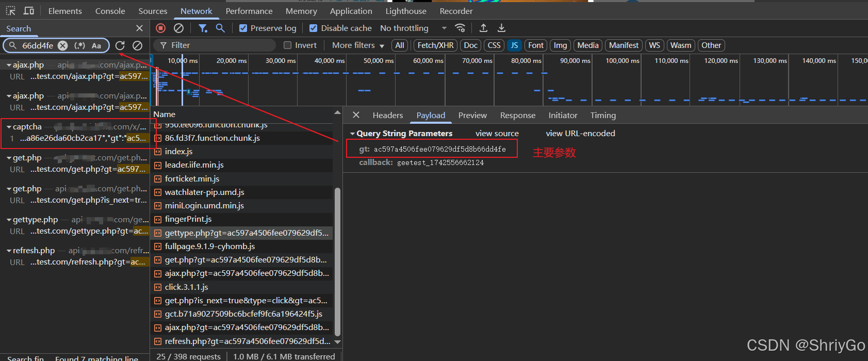Check the Invert filter checkbox
This screenshot has width=868, height=361.
[288, 45]
